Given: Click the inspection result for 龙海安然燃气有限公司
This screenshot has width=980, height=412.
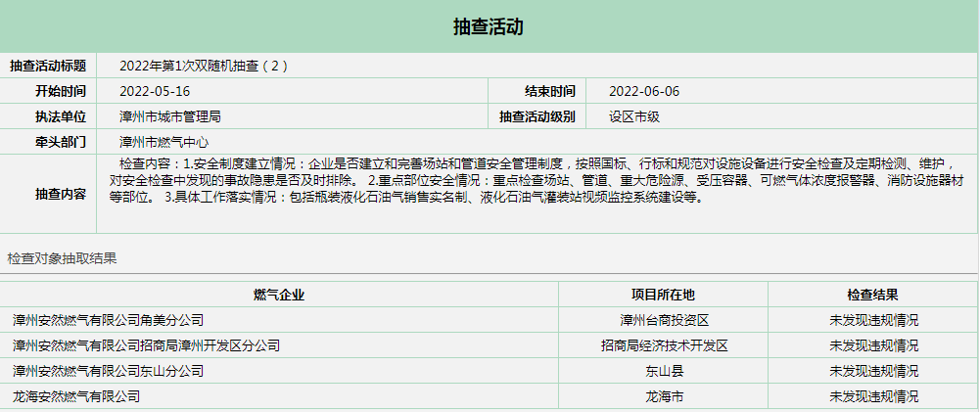Looking at the screenshot, I should [873, 396].
